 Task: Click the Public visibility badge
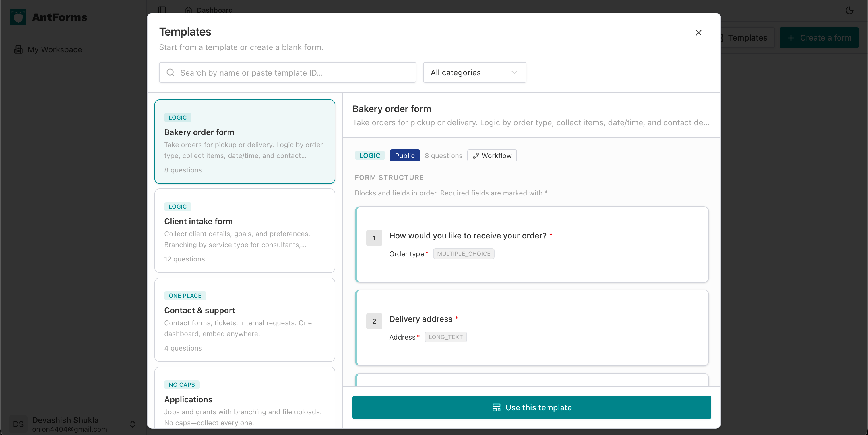[404, 155]
